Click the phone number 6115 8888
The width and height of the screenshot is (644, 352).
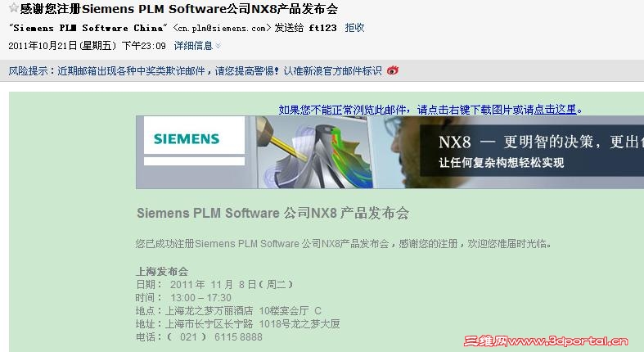pos(238,337)
